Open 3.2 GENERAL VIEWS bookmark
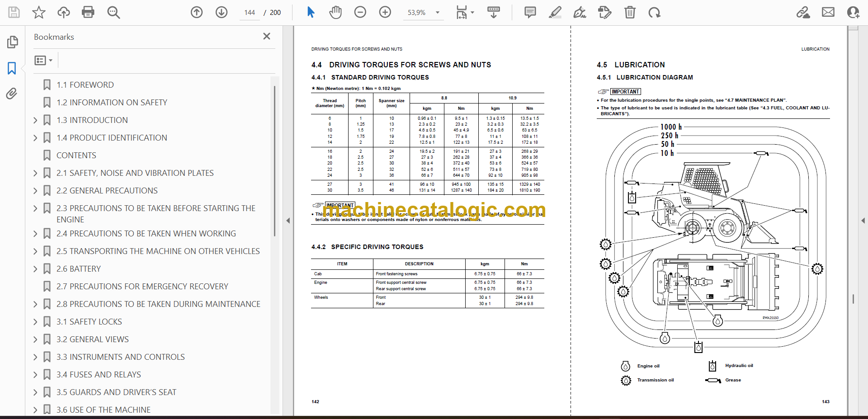 pos(93,339)
